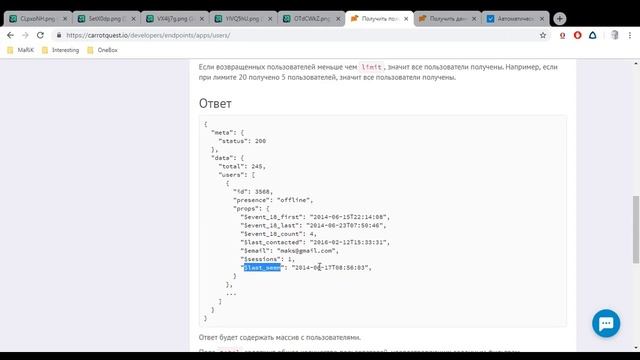
Task: Click the "presence": "offline" line
Action: tap(273, 200)
